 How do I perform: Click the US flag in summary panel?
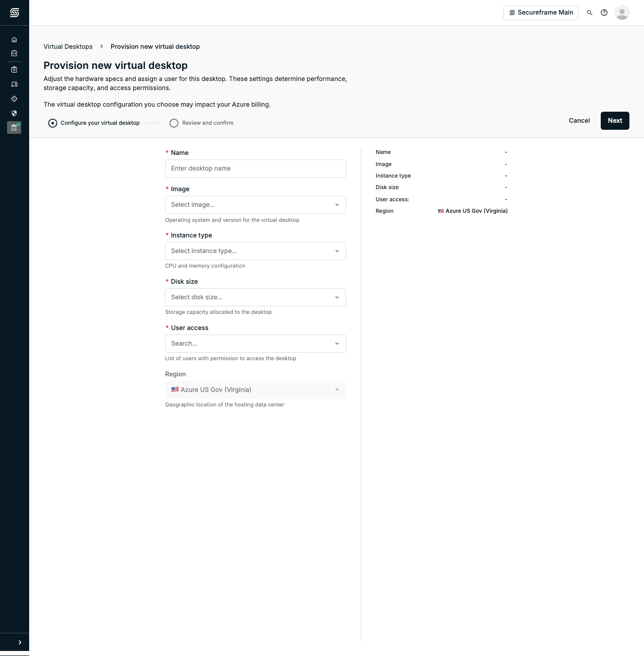[441, 211]
